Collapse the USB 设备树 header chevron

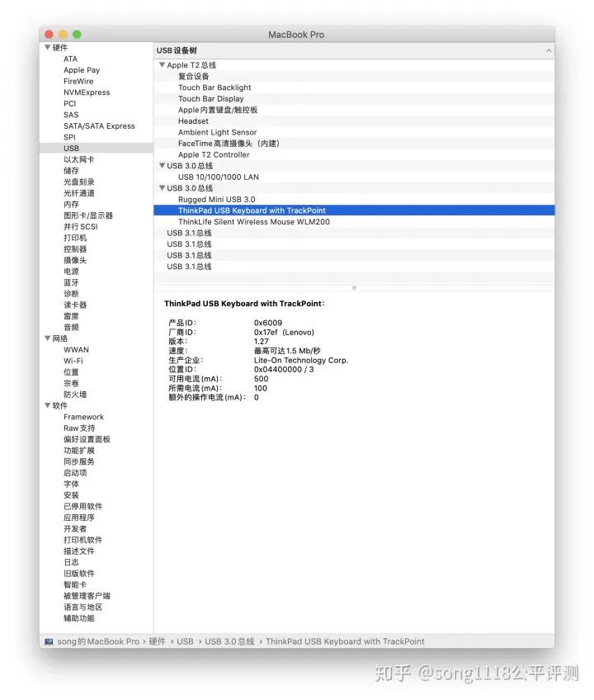[x=549, y=50]
